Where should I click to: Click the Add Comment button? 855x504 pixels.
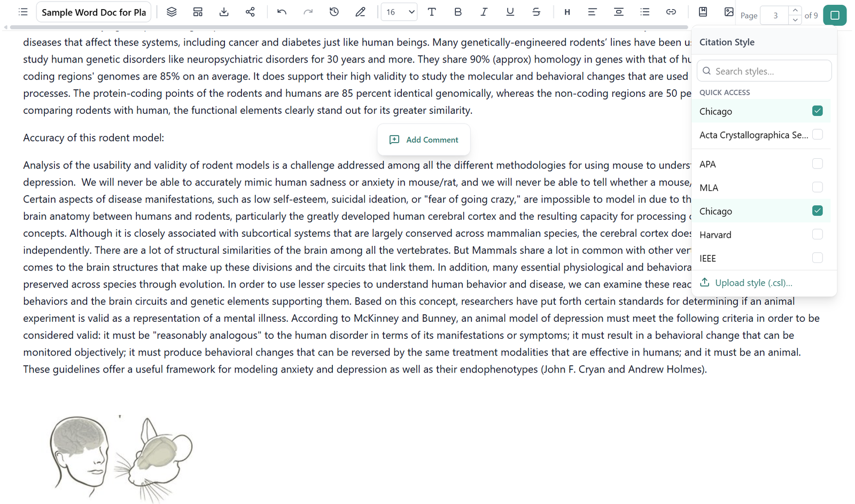pyautogui.click(x=424, y=139)
